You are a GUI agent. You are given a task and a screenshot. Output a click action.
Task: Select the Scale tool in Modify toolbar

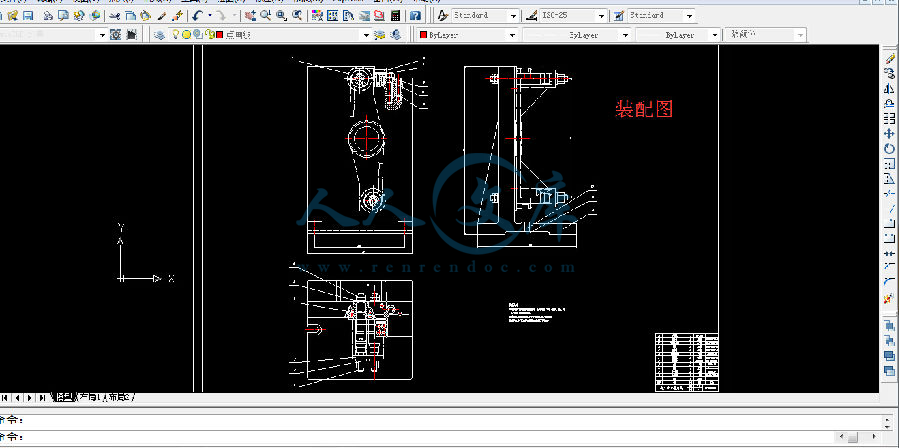(x=889, y=163)
